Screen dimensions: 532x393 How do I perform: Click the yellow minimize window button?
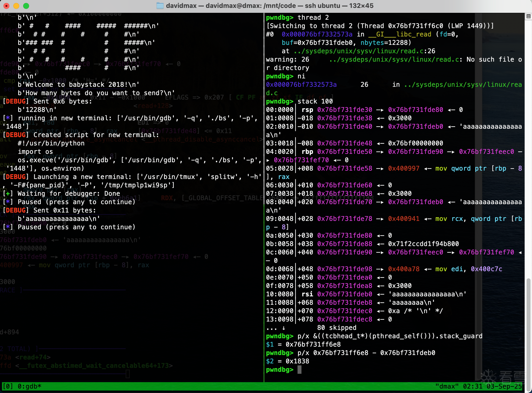16,6
